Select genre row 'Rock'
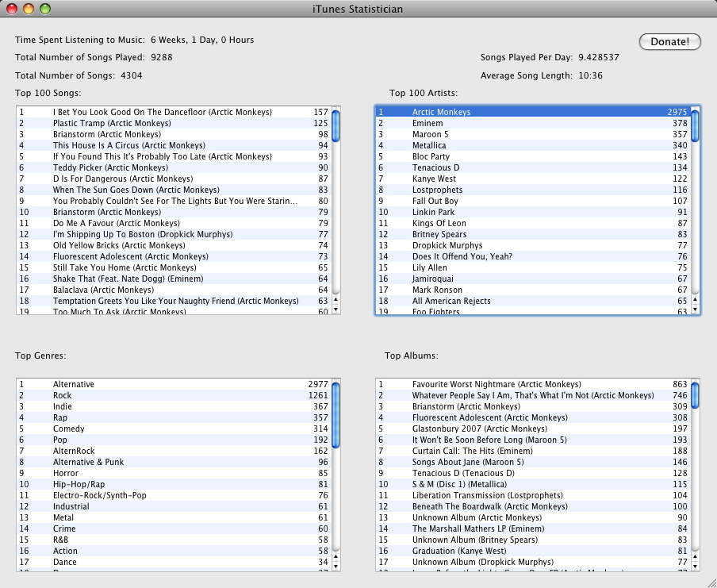 [x=174, y=395]
